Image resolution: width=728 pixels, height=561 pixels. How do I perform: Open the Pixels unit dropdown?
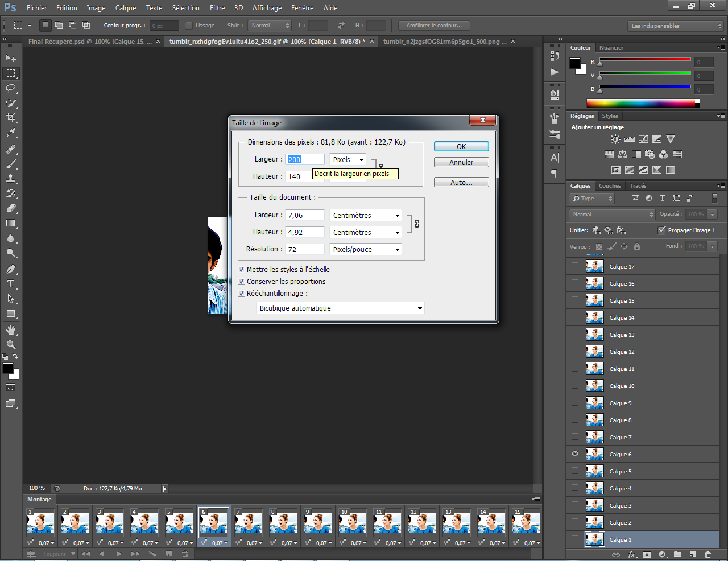348,160
